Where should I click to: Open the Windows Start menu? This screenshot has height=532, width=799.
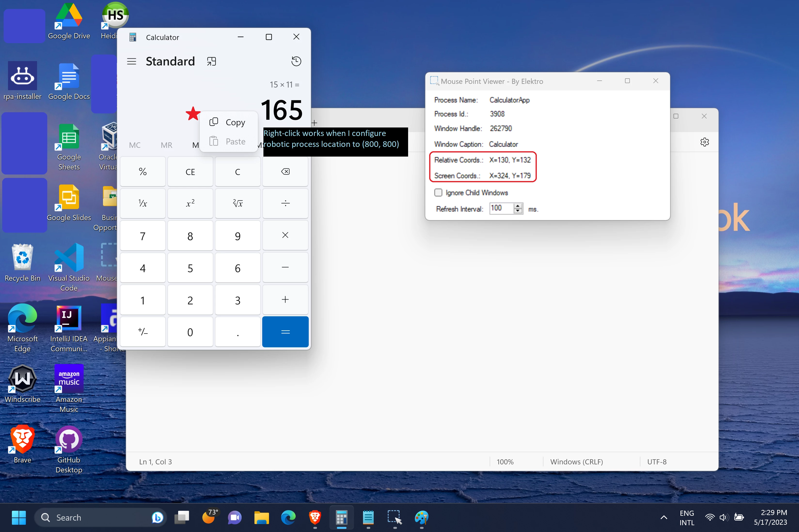(19, 517)
